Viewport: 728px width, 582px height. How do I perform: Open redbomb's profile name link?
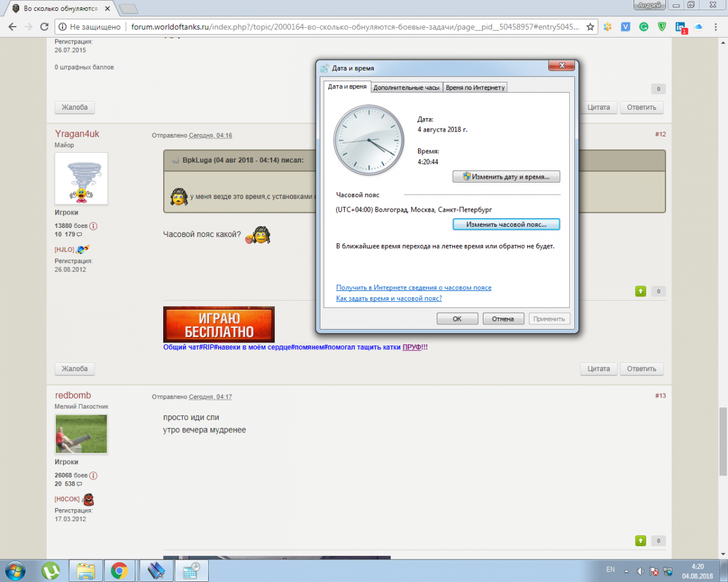point(73,395)
